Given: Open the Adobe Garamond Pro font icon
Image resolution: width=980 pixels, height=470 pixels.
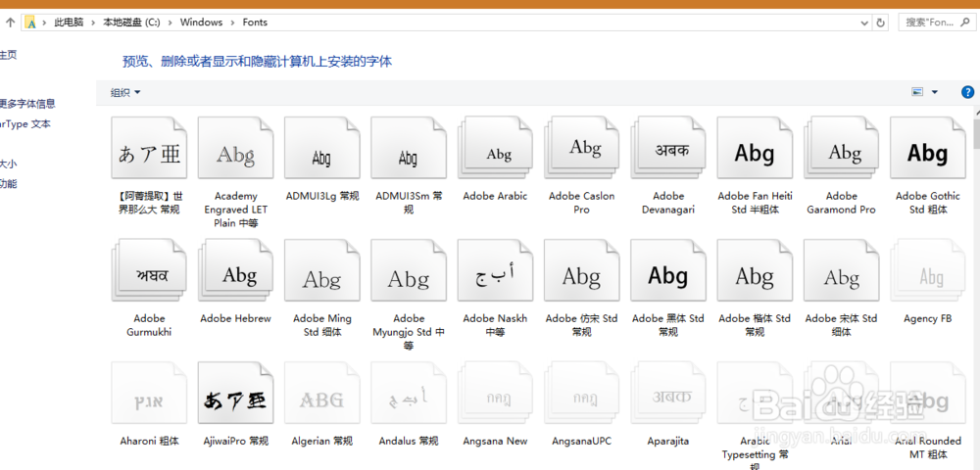Looking at the screenshot, I should click(841, 149).
